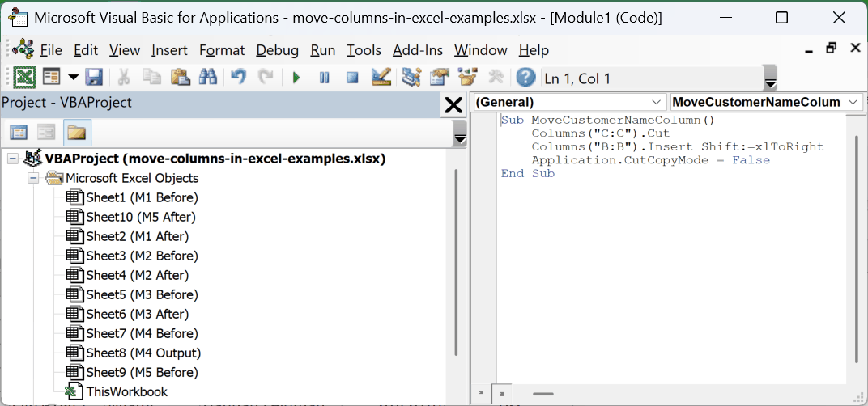Click the toolbar options overflow arrow

(770, 78)
